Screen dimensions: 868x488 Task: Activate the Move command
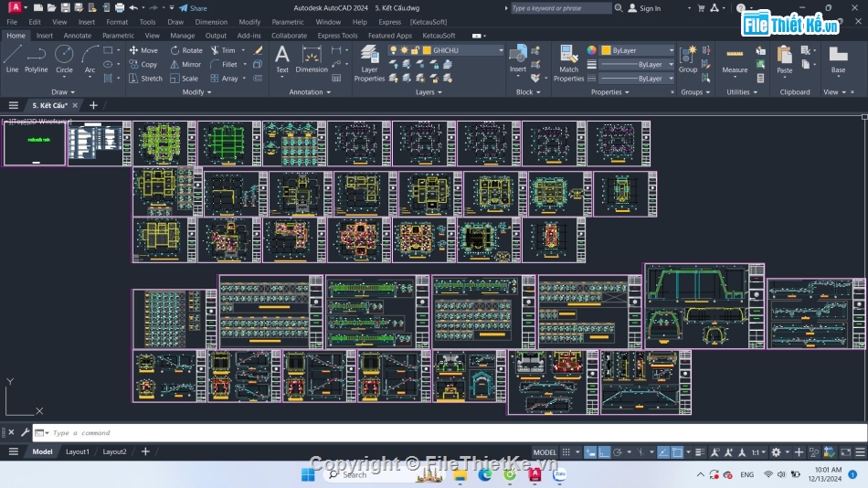pyautogui.click(x=144, y=50)
